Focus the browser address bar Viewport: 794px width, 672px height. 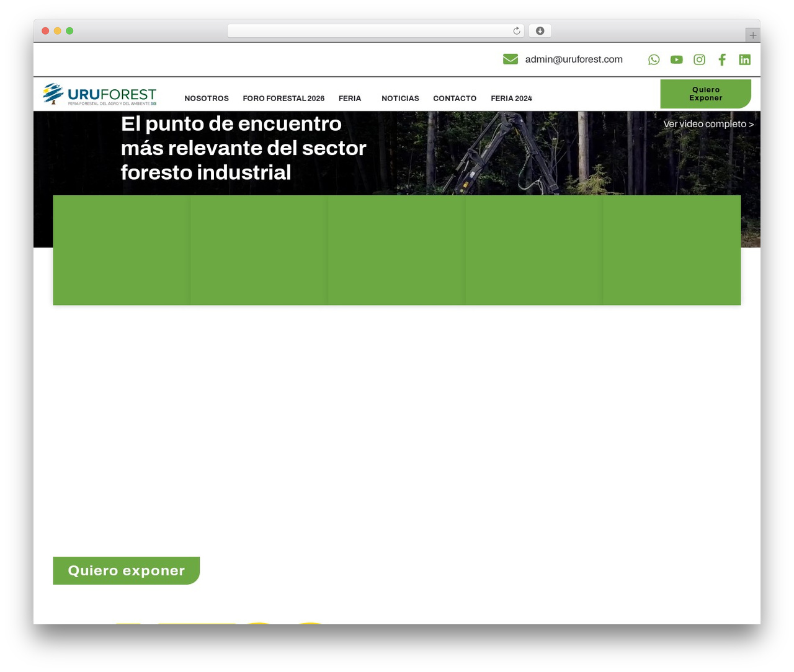click(x=375, y=31)
